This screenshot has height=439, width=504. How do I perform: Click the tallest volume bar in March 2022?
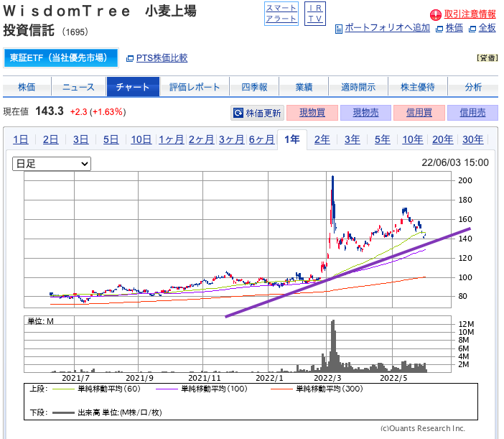[333, 346]
